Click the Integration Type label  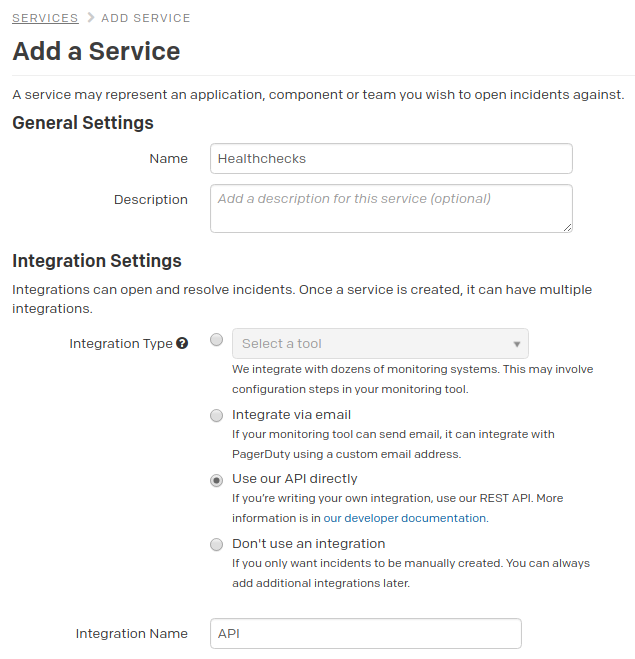(121, 344)
